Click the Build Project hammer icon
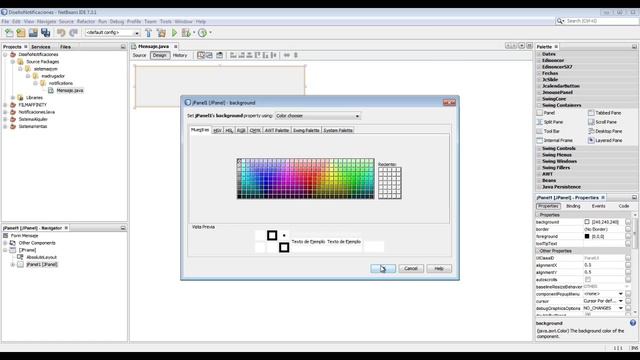The image size is (640, 360). coord(149,33)
